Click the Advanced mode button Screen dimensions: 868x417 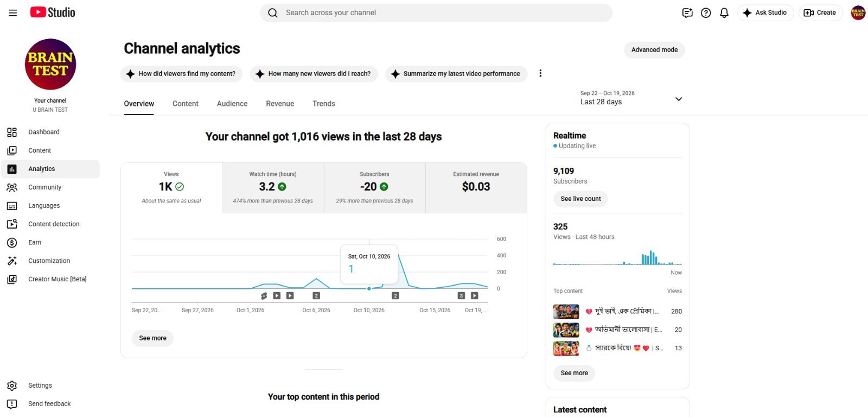tap(654, 50)
